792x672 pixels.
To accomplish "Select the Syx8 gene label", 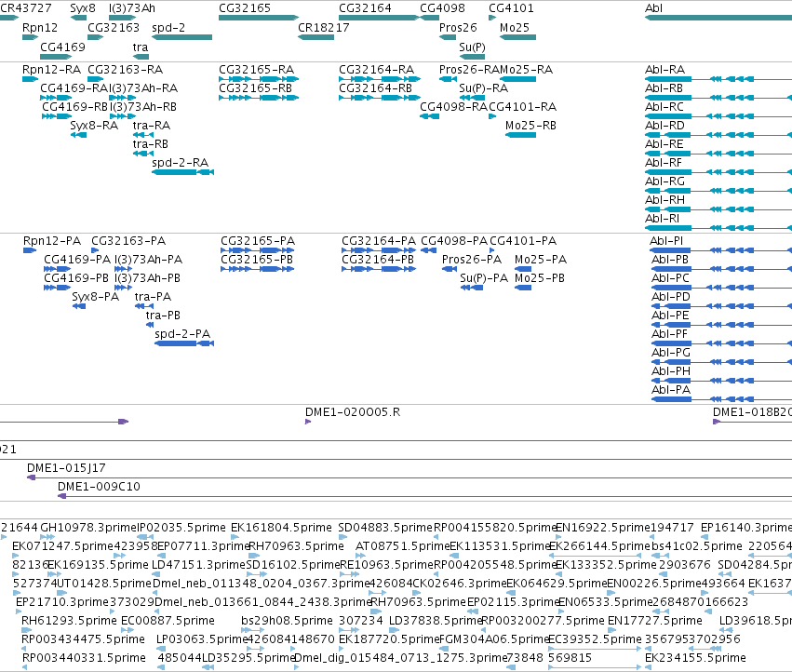I will [x=82, y=8].
